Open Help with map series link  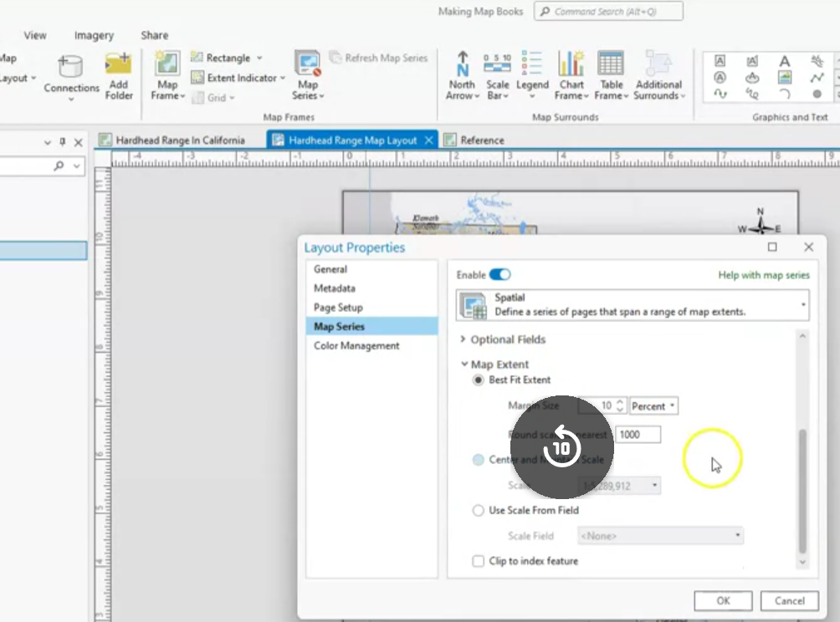pyautogui.click(x=763, y=275)
